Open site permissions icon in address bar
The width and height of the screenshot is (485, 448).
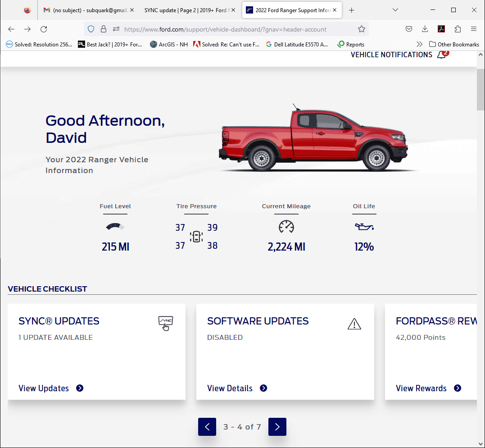point(116,29)
